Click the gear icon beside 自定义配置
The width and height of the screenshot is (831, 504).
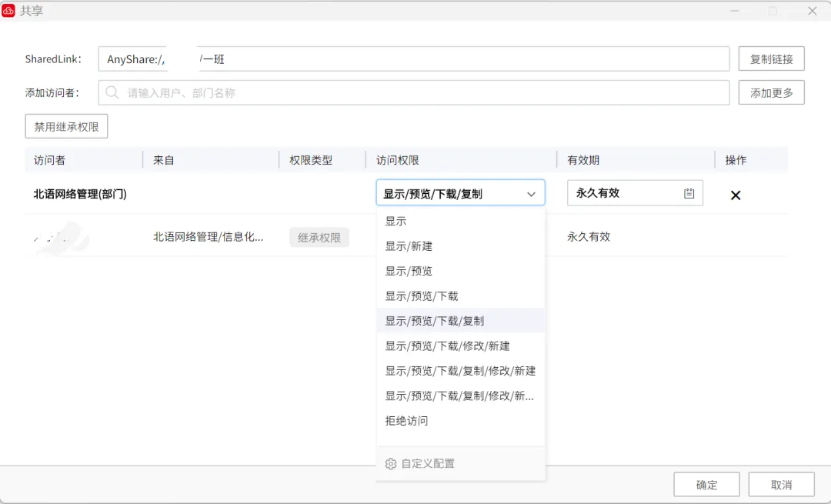(391, 464)
